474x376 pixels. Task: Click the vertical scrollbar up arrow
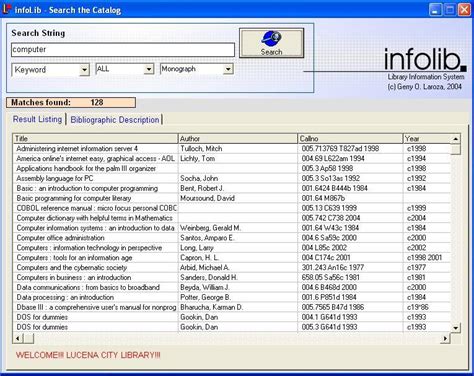[455, 139]
